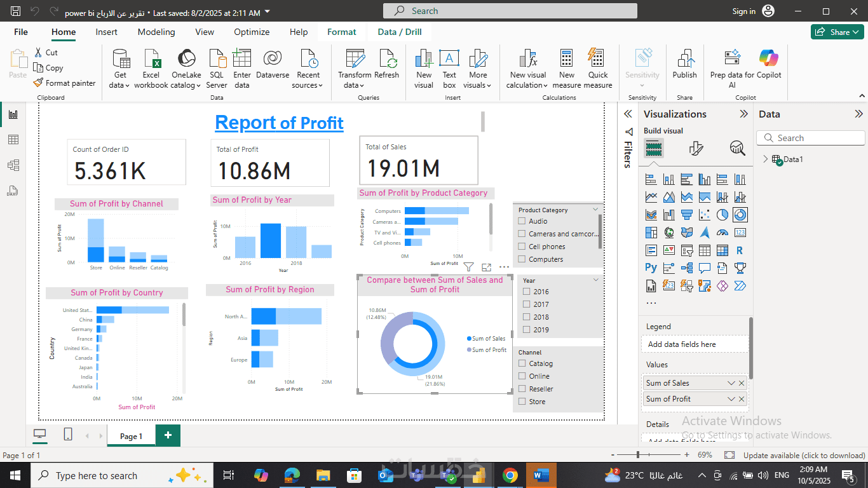Tick the Cell phones checkbox
This screenshot has height=488, width=868.
coord(522,247)
